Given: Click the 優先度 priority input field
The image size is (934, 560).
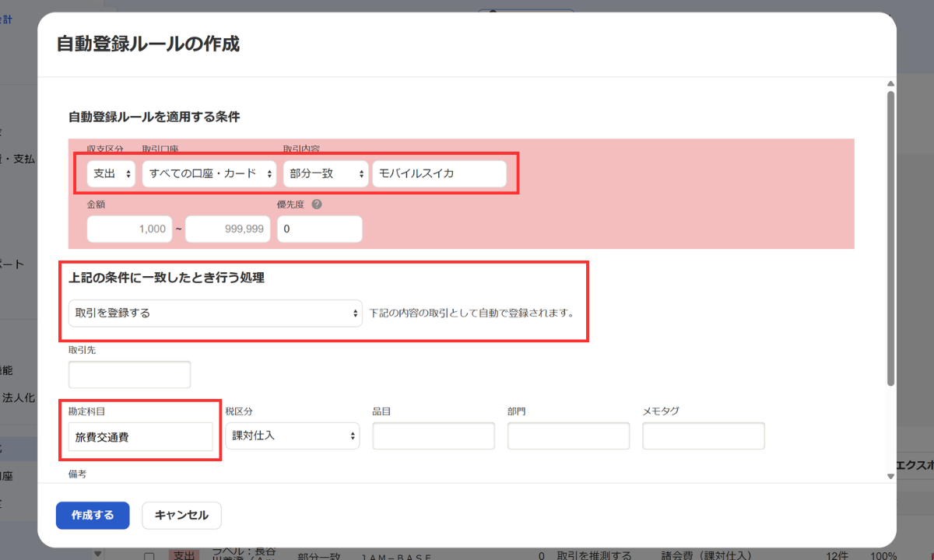Looking at the screenshot, I should click(x=319, y=229).
